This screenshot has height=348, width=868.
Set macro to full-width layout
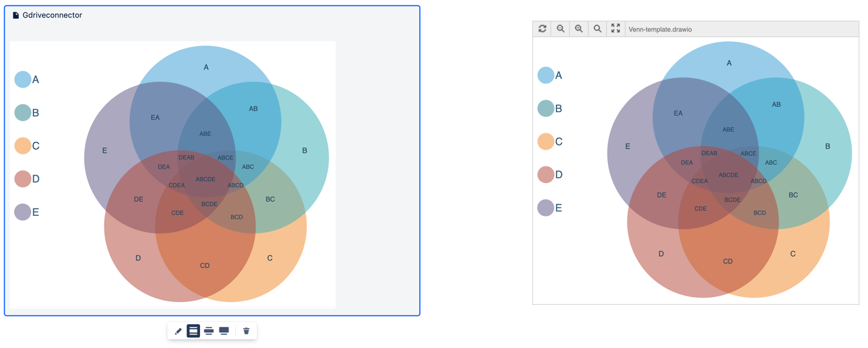coord(224,331)
